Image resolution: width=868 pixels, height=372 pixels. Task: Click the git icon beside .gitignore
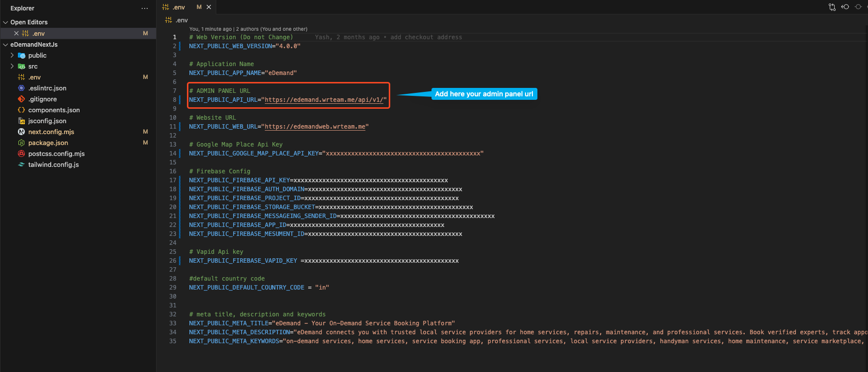21,99
